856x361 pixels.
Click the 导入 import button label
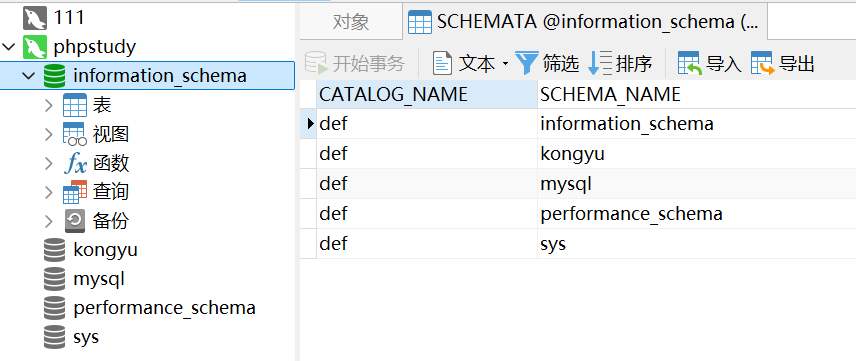723,64
